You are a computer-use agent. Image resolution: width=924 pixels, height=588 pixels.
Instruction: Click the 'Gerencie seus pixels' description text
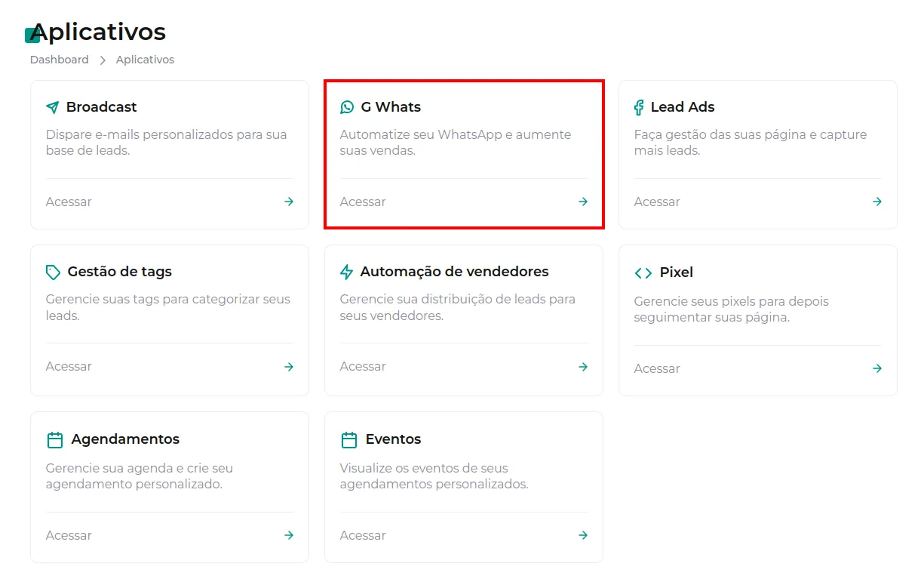[732, 309]
